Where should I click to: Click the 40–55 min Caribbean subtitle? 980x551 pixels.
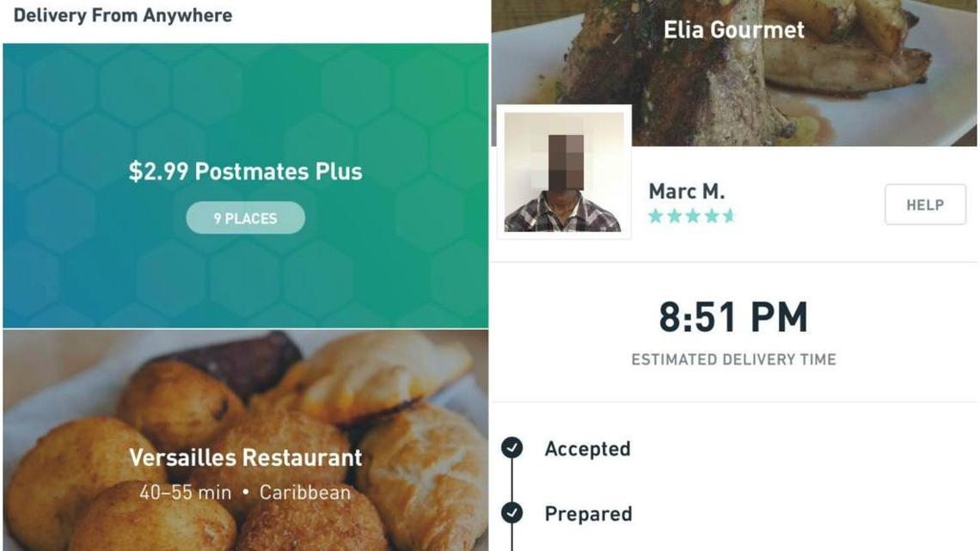point(245,493)
